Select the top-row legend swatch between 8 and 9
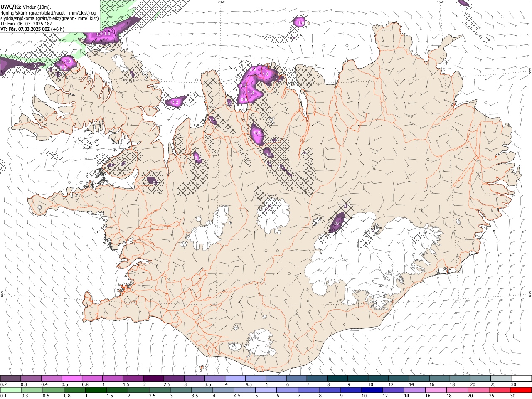Image resolution: width=532 pixels, height=399 pixels. [337, 378]
